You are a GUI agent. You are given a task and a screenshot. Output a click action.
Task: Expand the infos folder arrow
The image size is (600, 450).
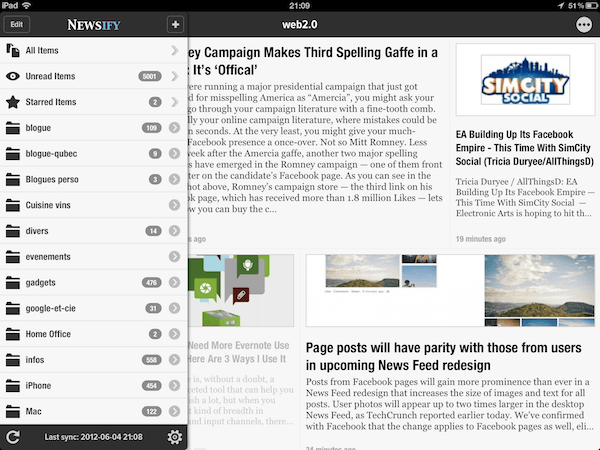pyautogui.click(x=175, y=359)
